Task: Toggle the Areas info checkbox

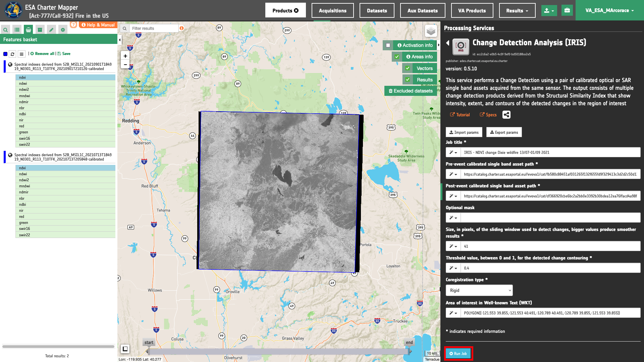Action: pos(397,57)
